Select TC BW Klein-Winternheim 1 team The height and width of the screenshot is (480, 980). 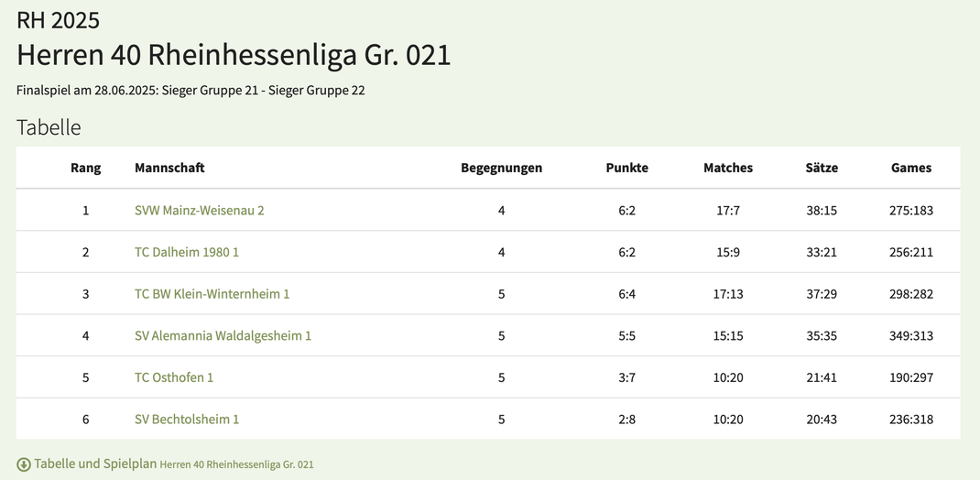click(212, 294)
